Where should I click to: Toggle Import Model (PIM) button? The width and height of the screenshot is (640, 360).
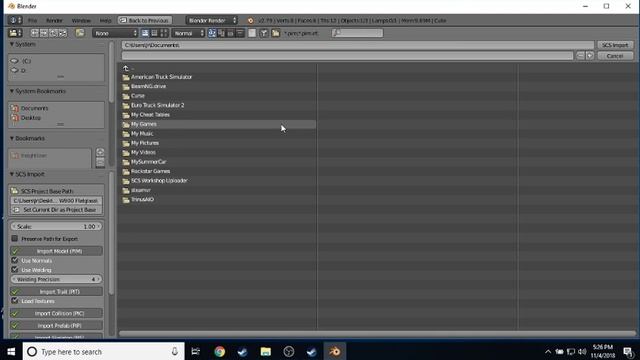click(56, 251)
